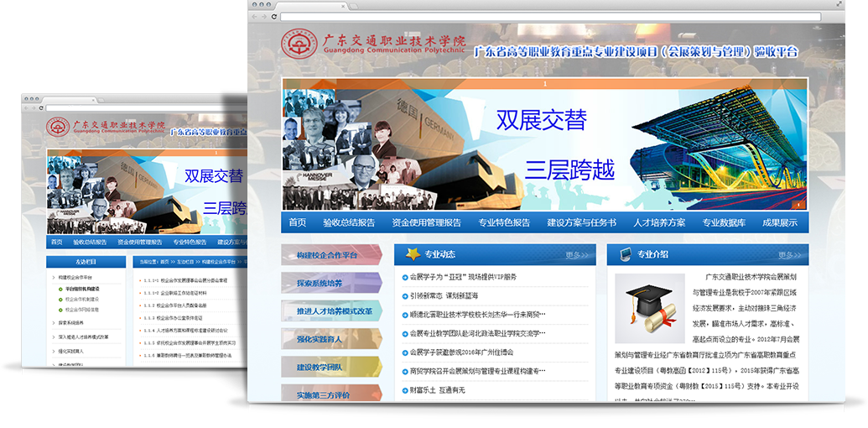Image resolution: width=868 pixels, height=428 pixels.
Task: Select 成果展示 in the navigation bar
Action: point(779,222)
